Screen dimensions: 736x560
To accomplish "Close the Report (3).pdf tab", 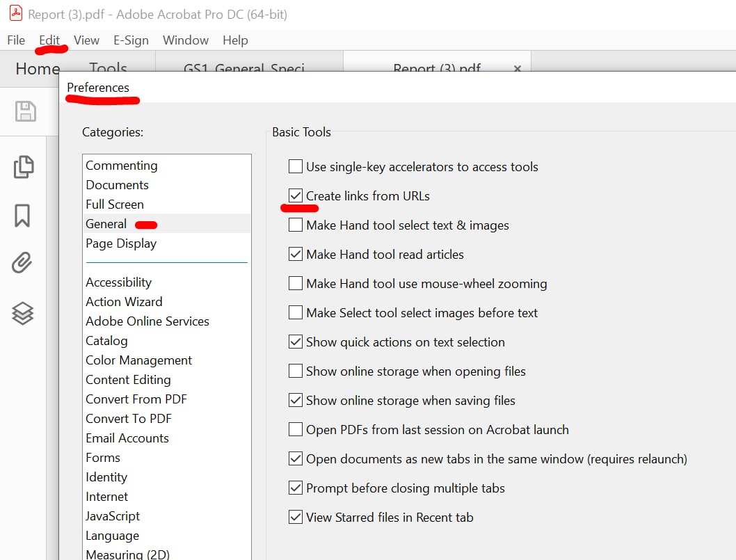I will click(518, 69).
